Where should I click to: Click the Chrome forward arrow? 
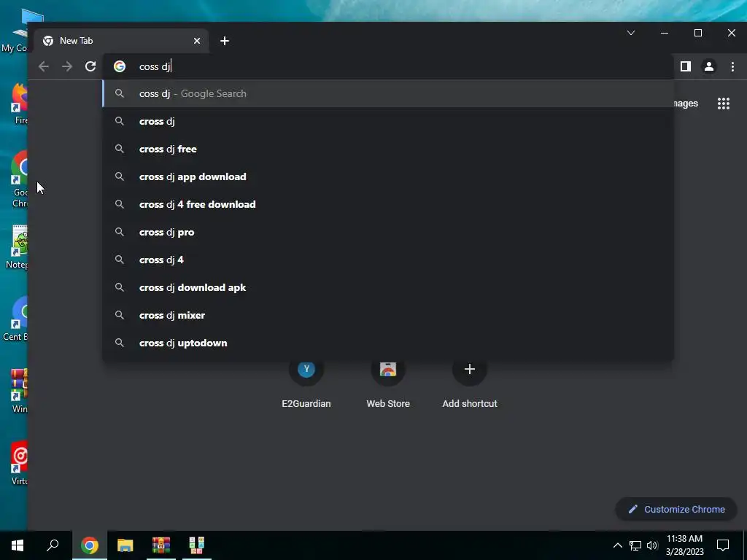[x=67, y=66]
